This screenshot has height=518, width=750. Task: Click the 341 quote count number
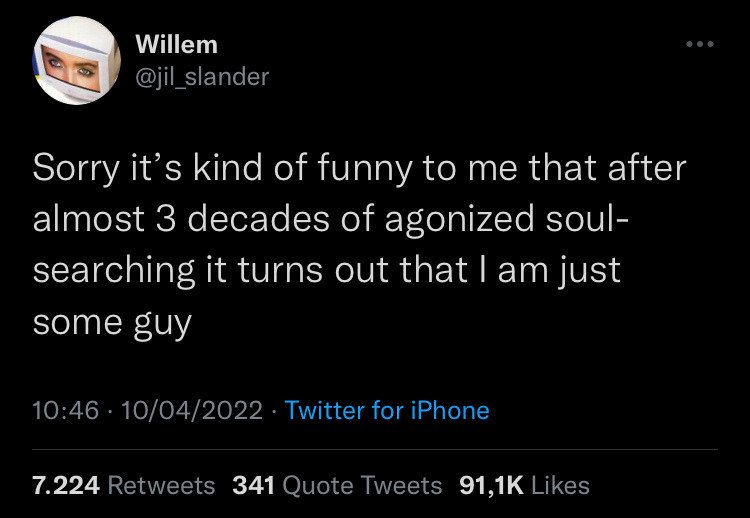point(254,485)
